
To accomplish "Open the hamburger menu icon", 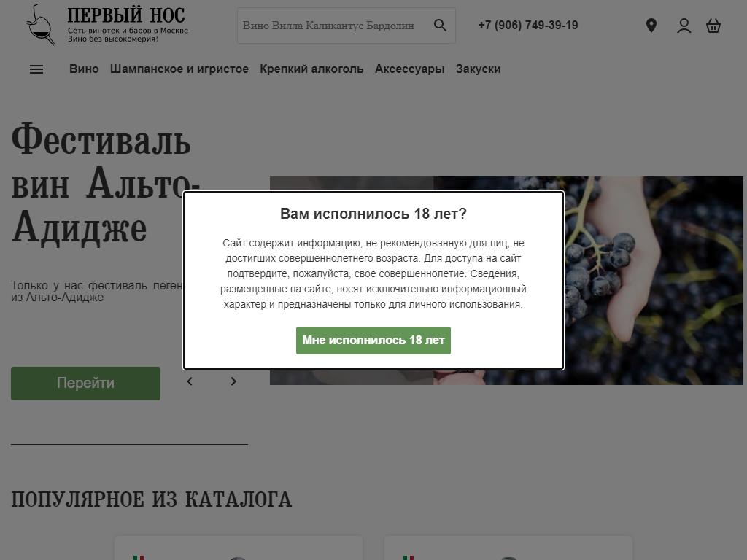I will pyautogui.click(x=36, y=69).
